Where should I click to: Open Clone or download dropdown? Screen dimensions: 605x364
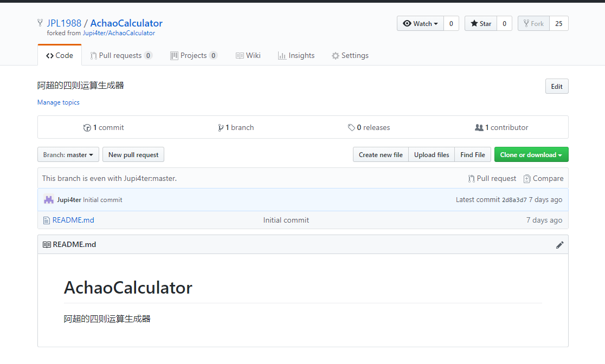coord(531,154)
